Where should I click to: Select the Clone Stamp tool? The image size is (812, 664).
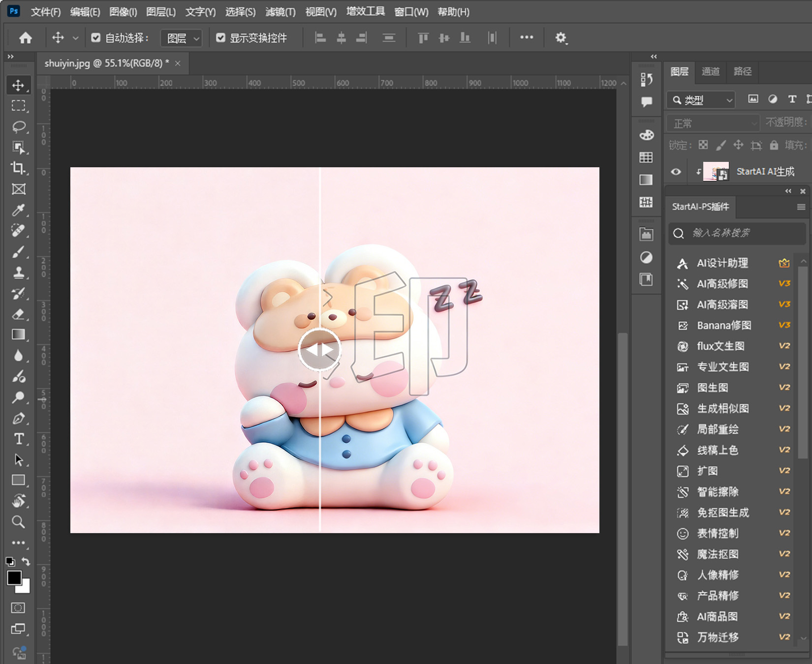point(19,272)
